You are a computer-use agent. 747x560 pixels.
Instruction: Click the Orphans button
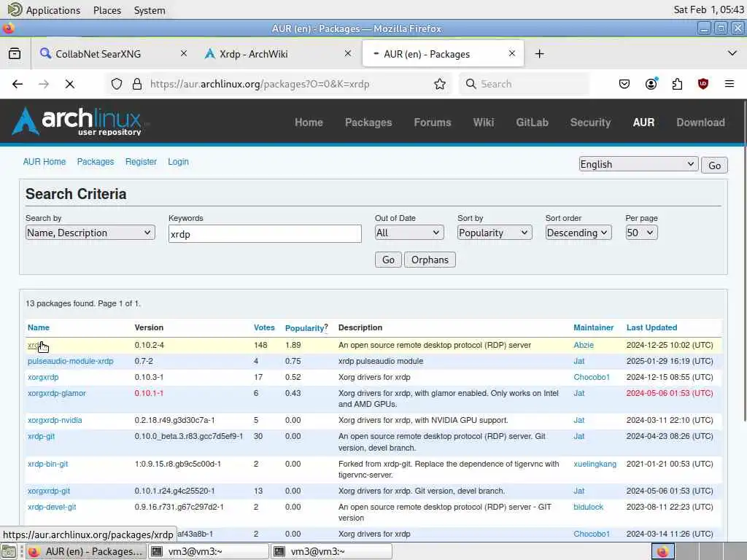[430, 260]
